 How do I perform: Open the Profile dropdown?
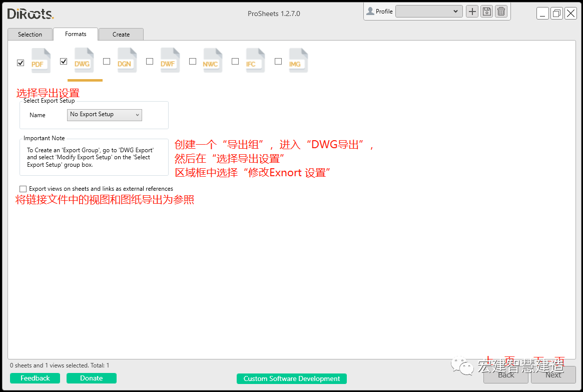point(429,12)
